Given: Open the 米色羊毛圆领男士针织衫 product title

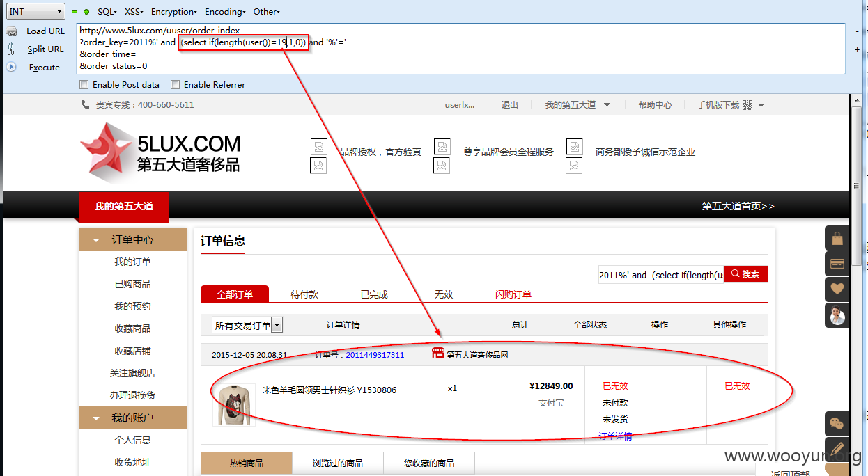Looking at the screenshot, I should [329, 390].
